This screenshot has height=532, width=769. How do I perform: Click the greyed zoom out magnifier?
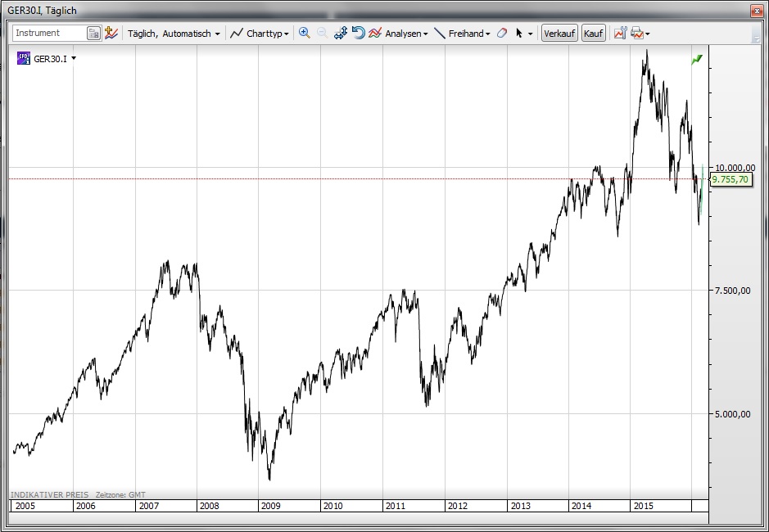tap(322, 33)
